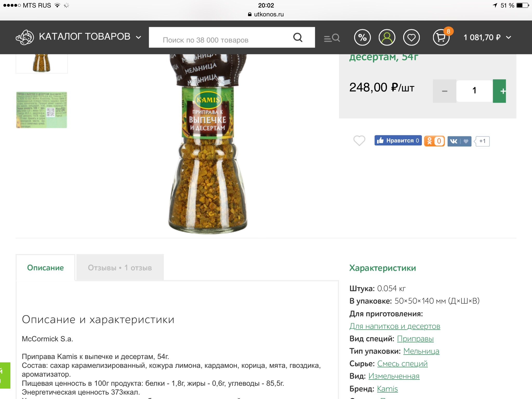Open the advanced catalog search icon
This screenshot has width=532, height=399.
[x=332, y=38]
